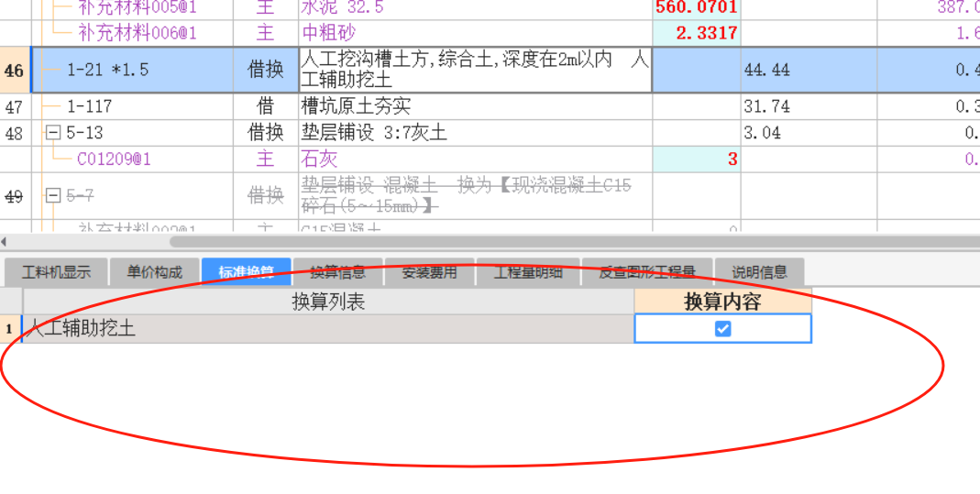Open the 换算信息 tab

tap(338, 272)
